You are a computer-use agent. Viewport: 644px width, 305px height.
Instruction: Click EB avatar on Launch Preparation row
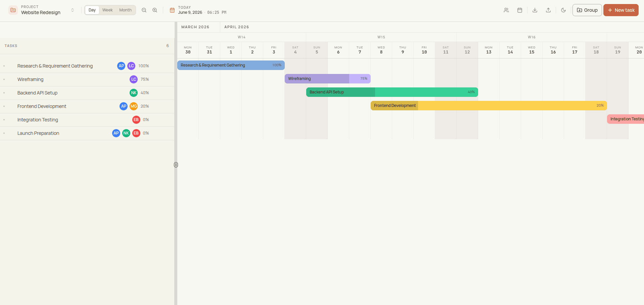(x=136, y=133)
